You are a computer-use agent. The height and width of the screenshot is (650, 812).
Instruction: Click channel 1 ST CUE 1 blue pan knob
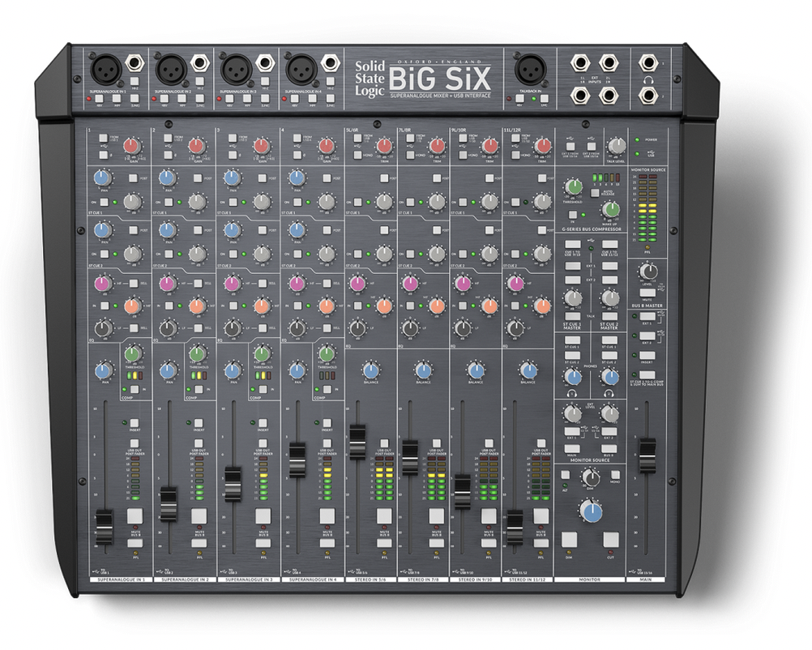point(104,178)
